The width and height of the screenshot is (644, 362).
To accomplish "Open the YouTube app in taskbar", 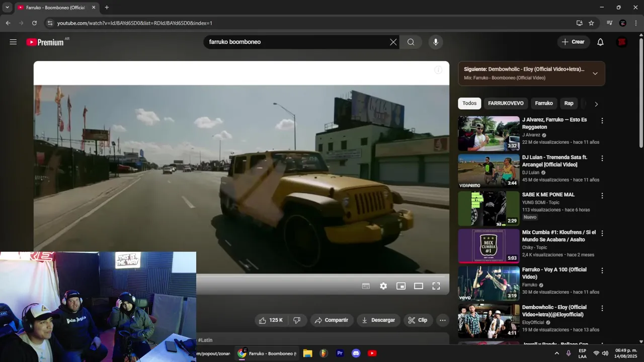I will (x=372, y=353).
